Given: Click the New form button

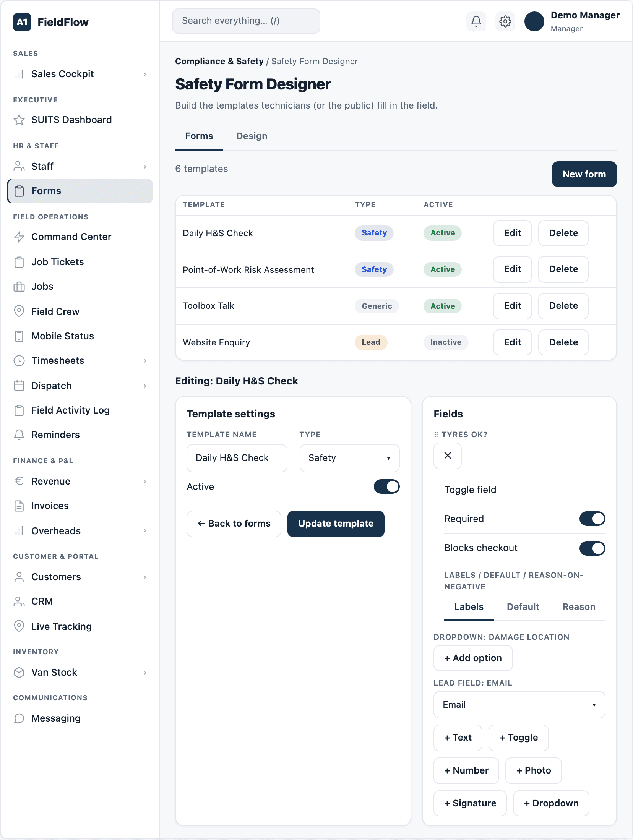Looking at the screenshot, I should [584, 174].
